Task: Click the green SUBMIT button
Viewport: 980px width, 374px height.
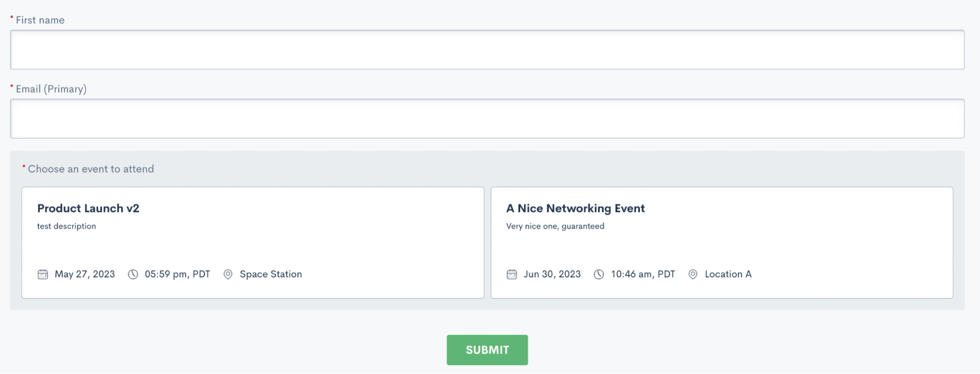Action: pyautogui.click(x=487, y=350)
